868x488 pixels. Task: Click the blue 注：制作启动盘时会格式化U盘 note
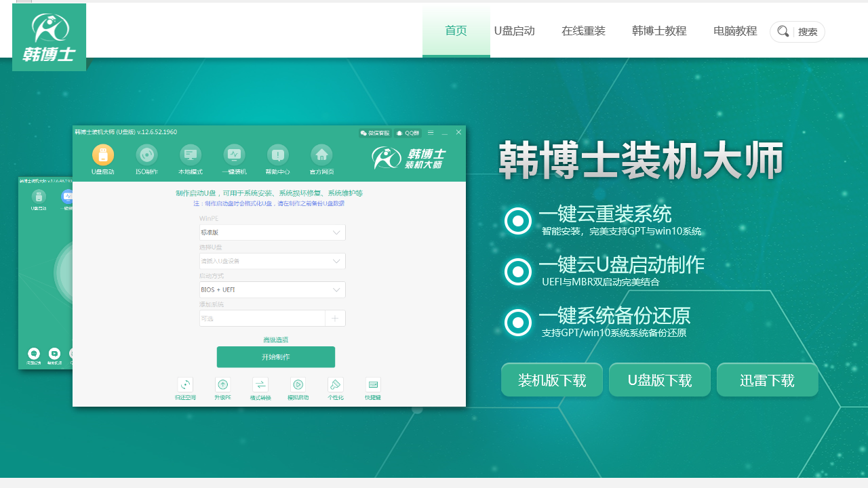(x=269, y=203)
